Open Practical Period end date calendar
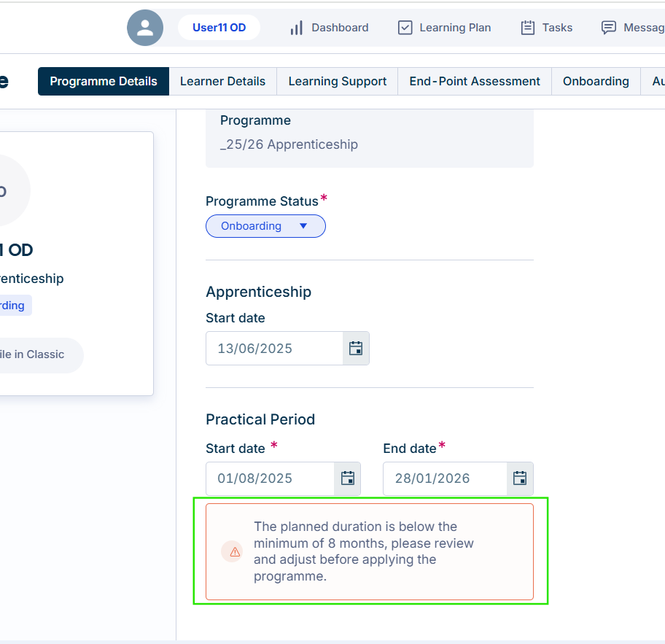 (x=520, y=478)
